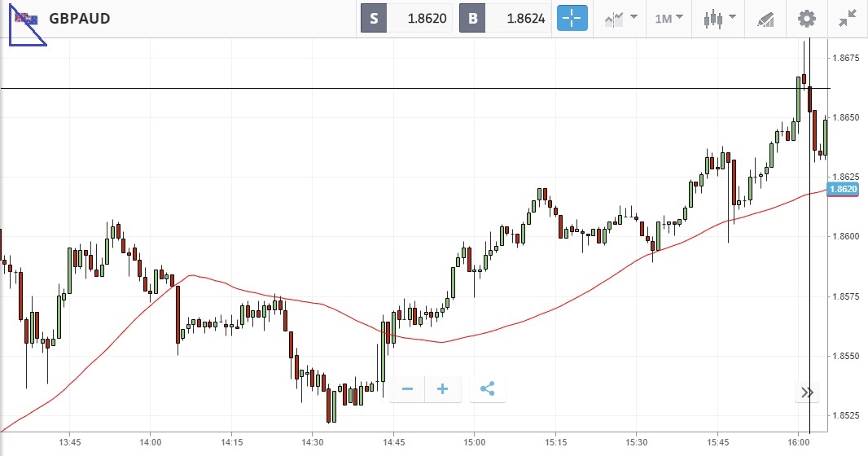This screenshot has width=868, height=456.
Task: Collapse chart with the minimize arrows icon
Action: pos(848,18)
